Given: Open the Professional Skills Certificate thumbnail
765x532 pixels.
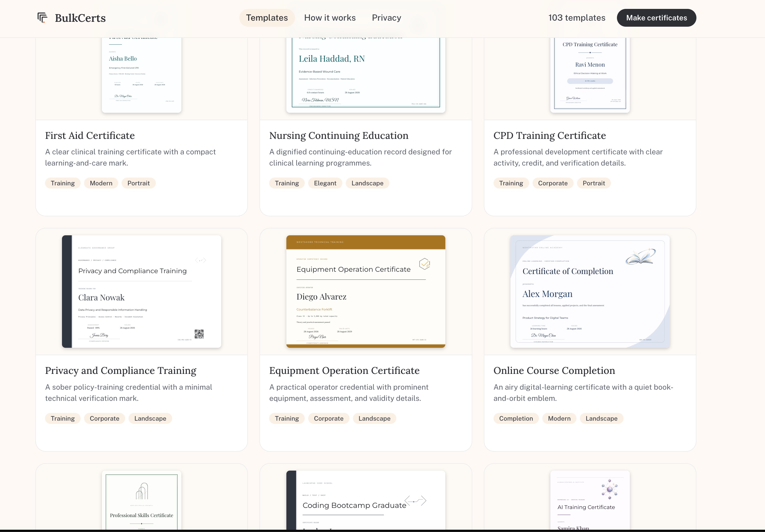Looking at the screenshot, I should tap(141, 500).
